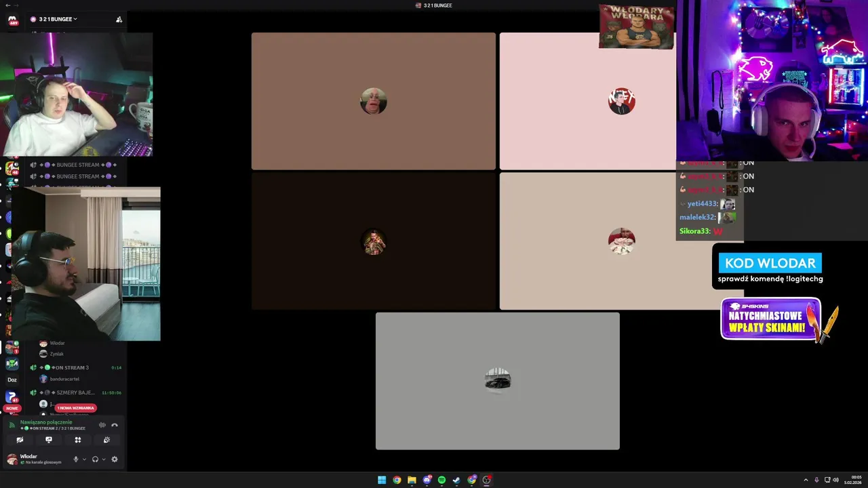Mute the microphone
The image size is (868, 488).
coord(76,459)
